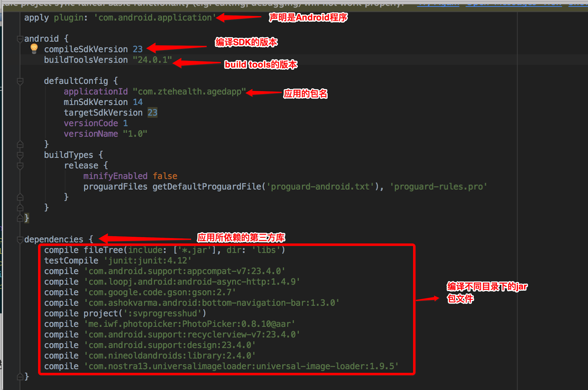Click fold end marker after versionName line

(20, 144)
